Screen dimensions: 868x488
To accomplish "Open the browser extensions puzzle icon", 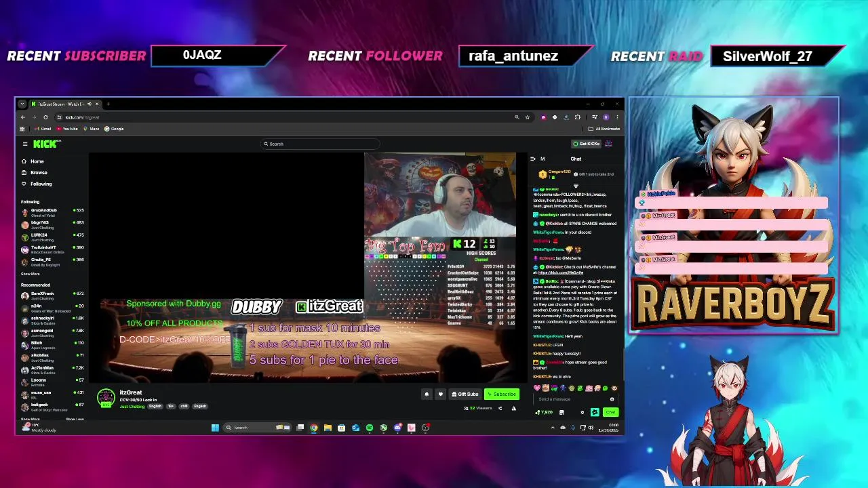I will (x=577, y=117).
